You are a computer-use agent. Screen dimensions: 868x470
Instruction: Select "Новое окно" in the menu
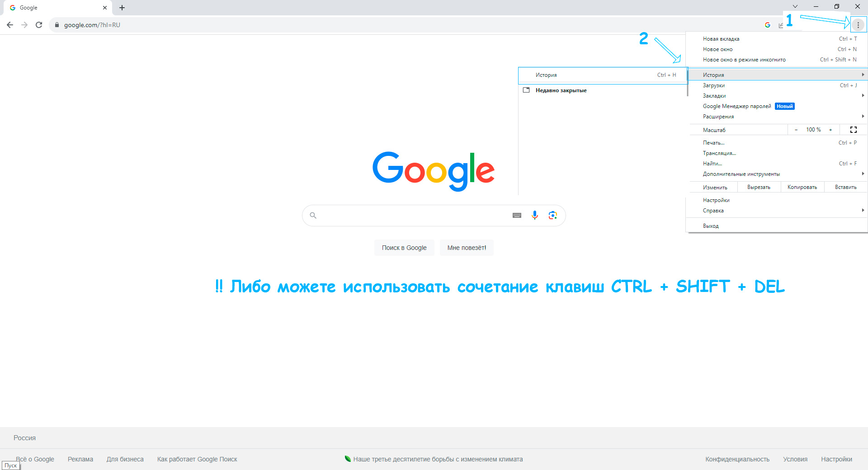pos(777,49)
